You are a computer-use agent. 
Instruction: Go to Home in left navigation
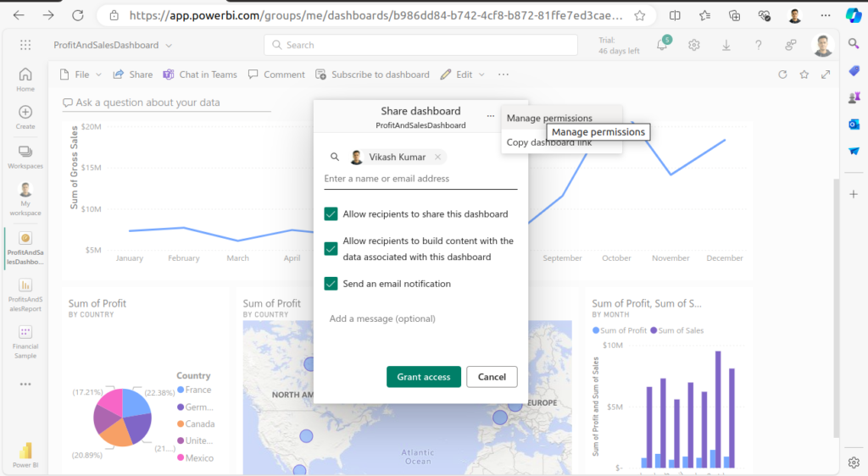click(25, 79)
